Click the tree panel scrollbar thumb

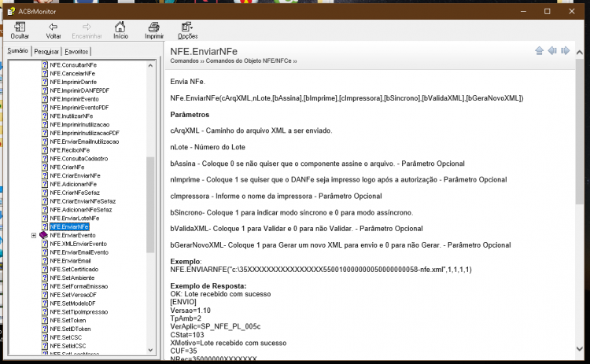pos(150,204)
